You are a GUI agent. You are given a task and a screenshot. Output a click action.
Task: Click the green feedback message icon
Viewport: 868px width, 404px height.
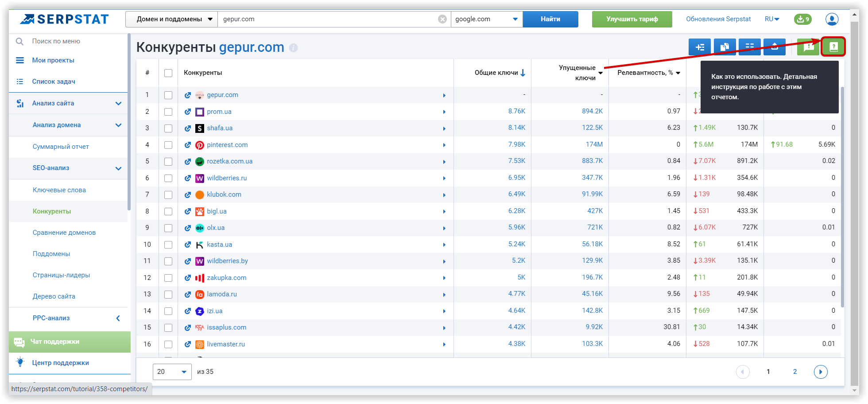(x=808, y=47)
